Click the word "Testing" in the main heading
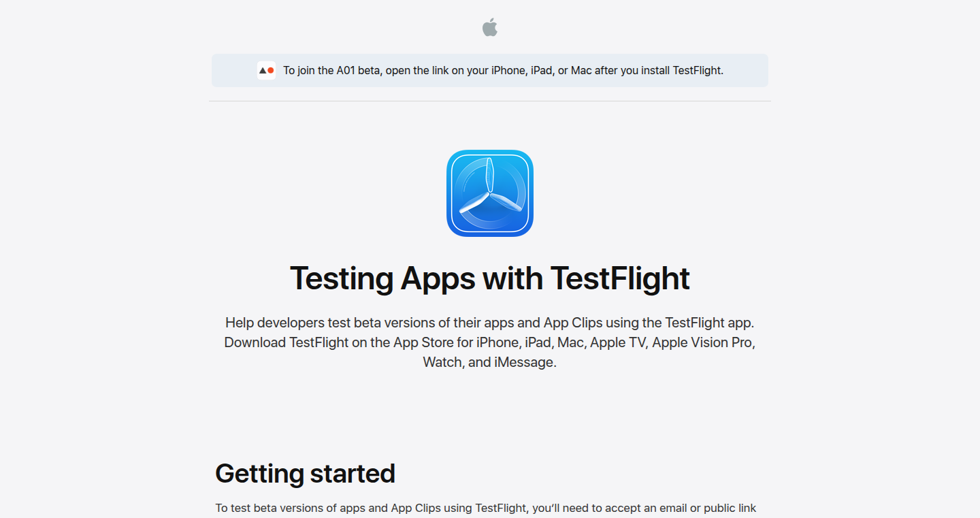Image resolution: width=980 pixels, height=518 pixels. [x=342, y=278]
